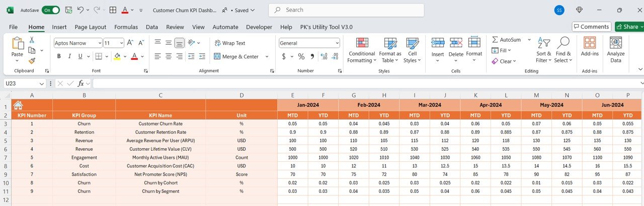Apply red font color in quick access toolbar
This screenshot has width=644, height=206.
(x=125, y=10)
